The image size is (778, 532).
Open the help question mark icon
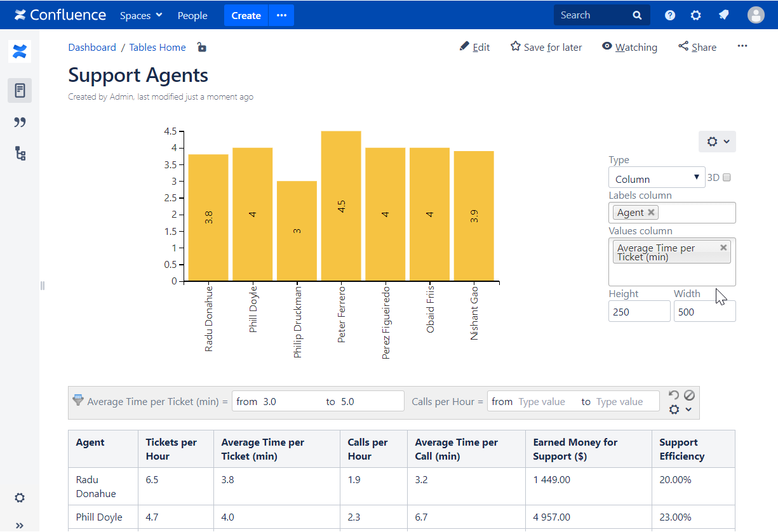pyautogui.click(x=670, y=15)
